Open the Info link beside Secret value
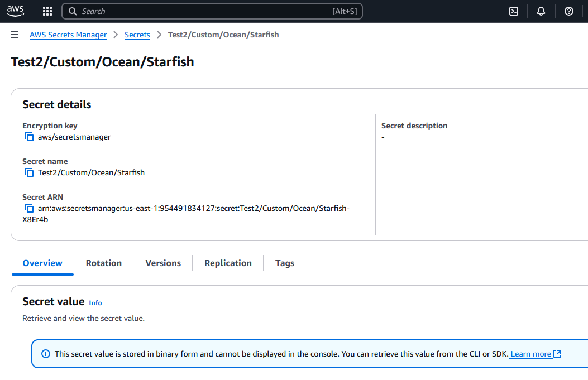Screen dimensions: 588x380 (95, 303)
